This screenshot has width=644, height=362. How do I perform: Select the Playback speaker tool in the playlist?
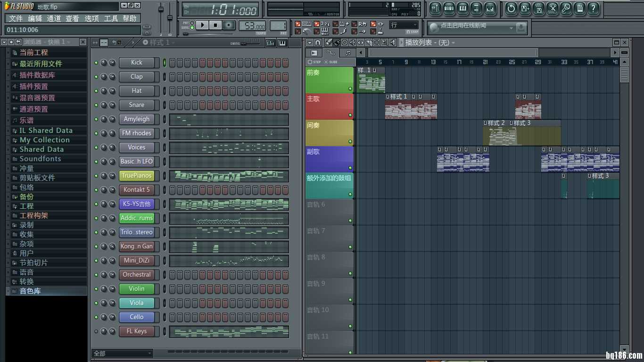(393, 42)
